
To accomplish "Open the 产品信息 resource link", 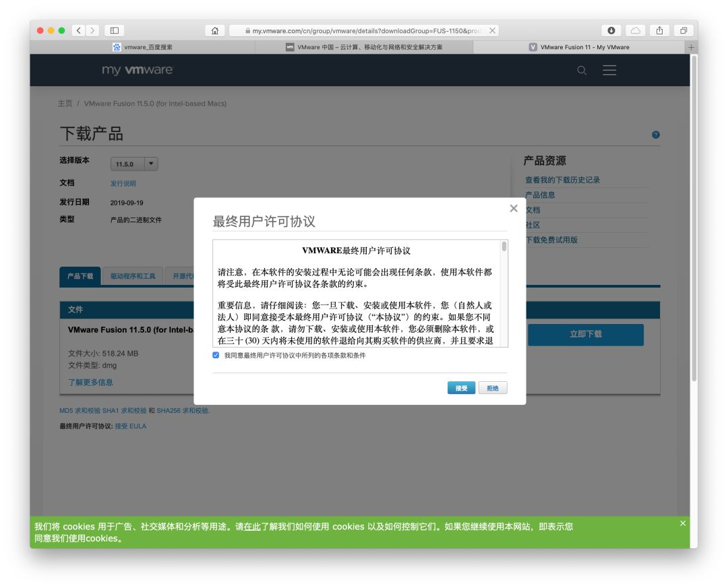I will coord(540,195).
